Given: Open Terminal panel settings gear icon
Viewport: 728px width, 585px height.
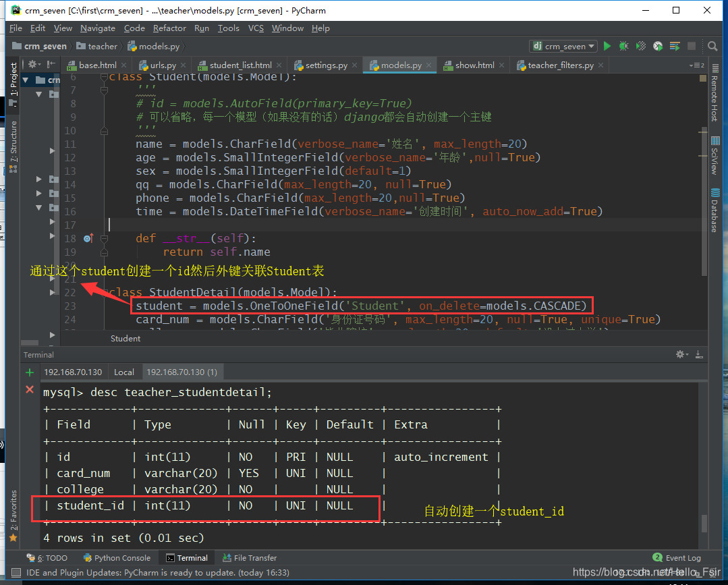Looking at the screenshot, I should [681, 355].
